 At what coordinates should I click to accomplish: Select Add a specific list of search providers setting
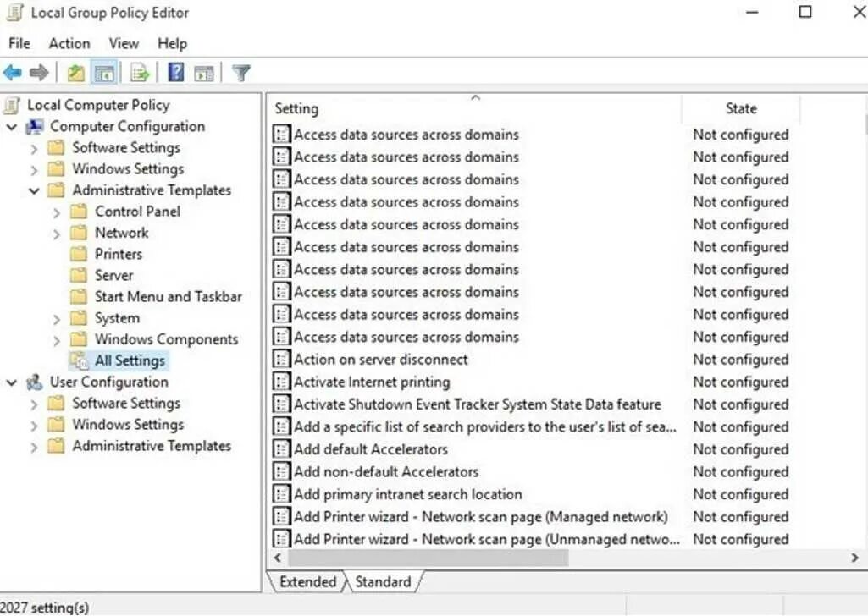pyautogui.click(x=485, y=427)
